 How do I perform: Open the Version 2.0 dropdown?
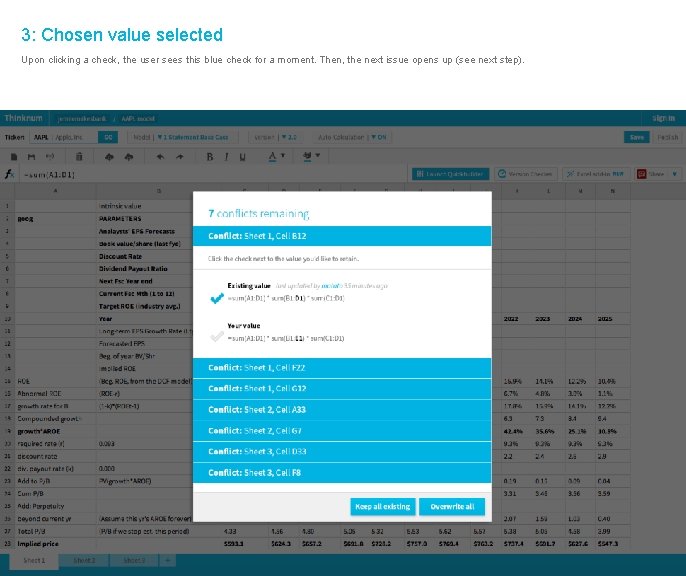[275, 137]
